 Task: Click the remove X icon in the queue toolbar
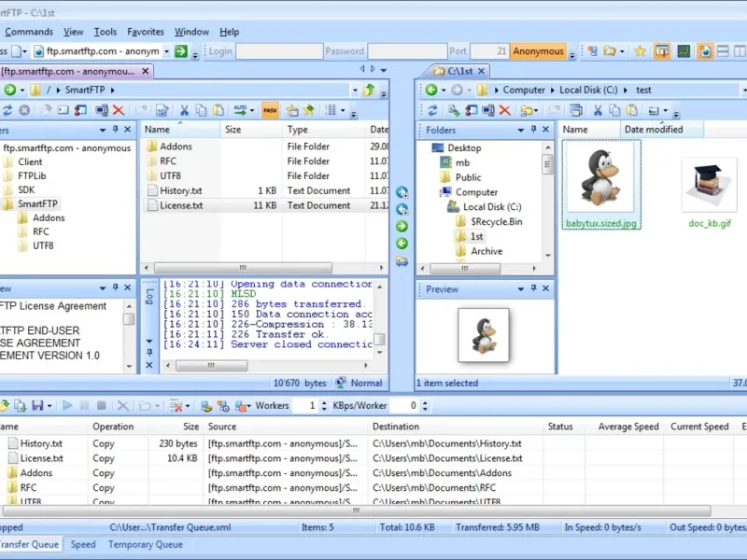pyautogui.click(x=123, y=406)
